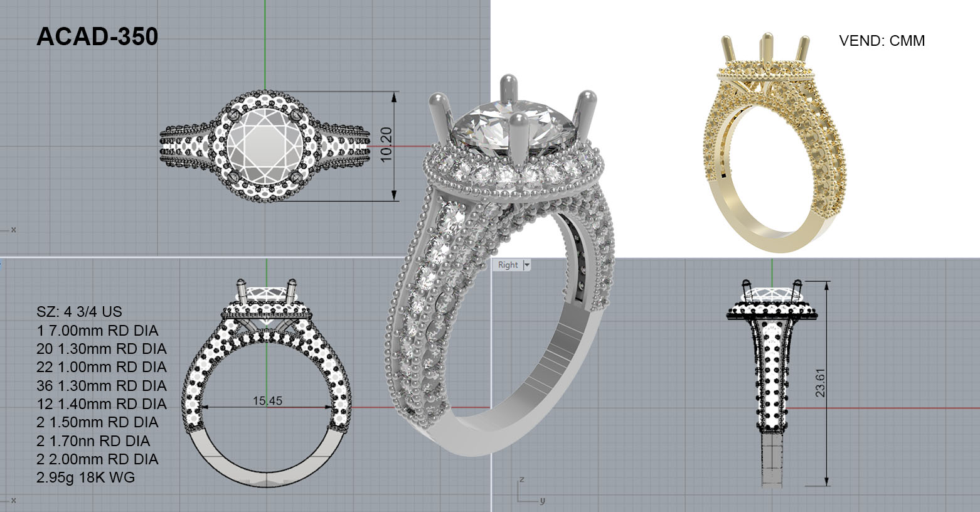Image resolution: width=980 pixels, height=512 pixels.
Task: Select the ring wireframe in Right viewport
Action: click(x=773, y=384)
